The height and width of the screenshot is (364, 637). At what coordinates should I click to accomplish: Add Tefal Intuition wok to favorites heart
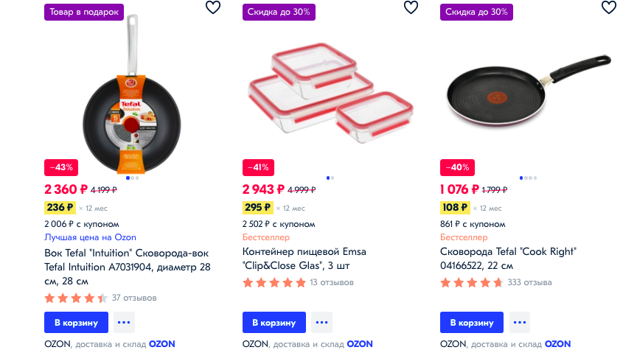coord(212,8)
